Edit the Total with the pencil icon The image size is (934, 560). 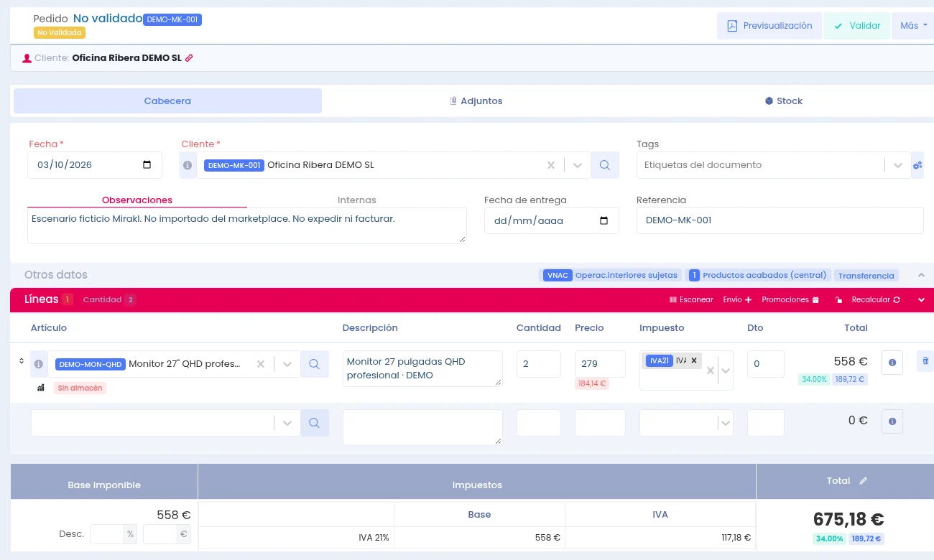coord(864,481)
